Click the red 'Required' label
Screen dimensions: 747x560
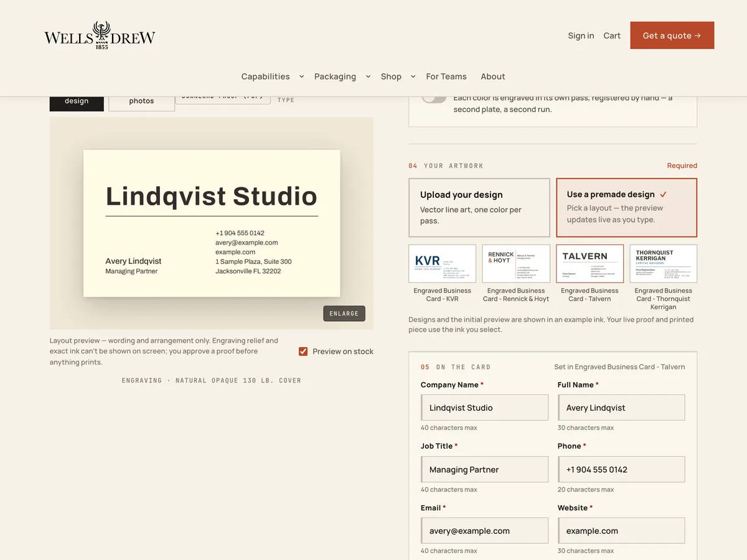[x=682, y=166]
